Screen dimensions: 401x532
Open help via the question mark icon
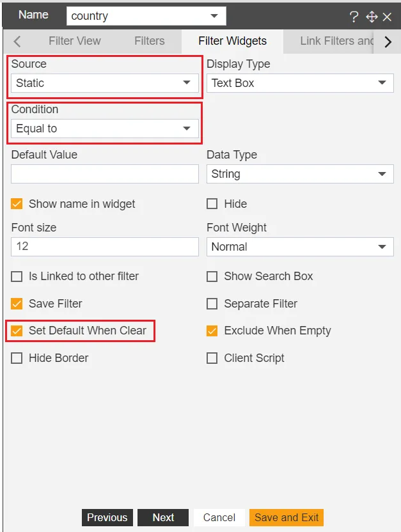(354, 16)
